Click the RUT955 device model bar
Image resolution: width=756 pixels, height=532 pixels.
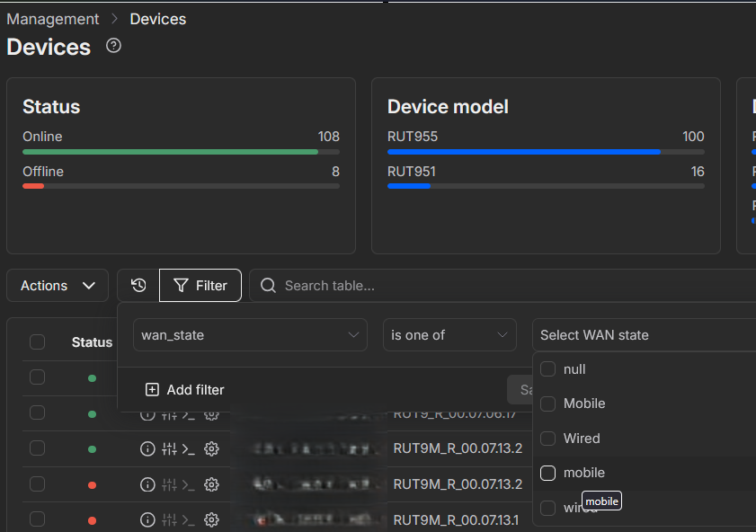tap(546, 152)
